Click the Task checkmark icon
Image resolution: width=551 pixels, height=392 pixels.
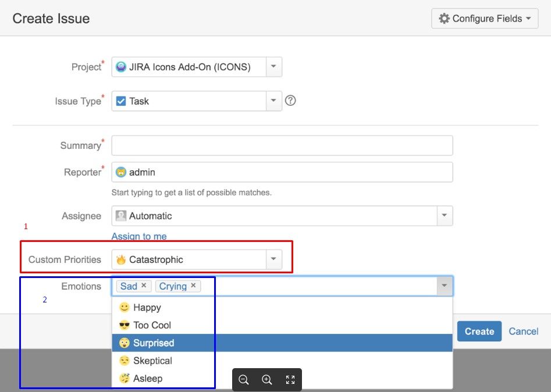point(121,101)
